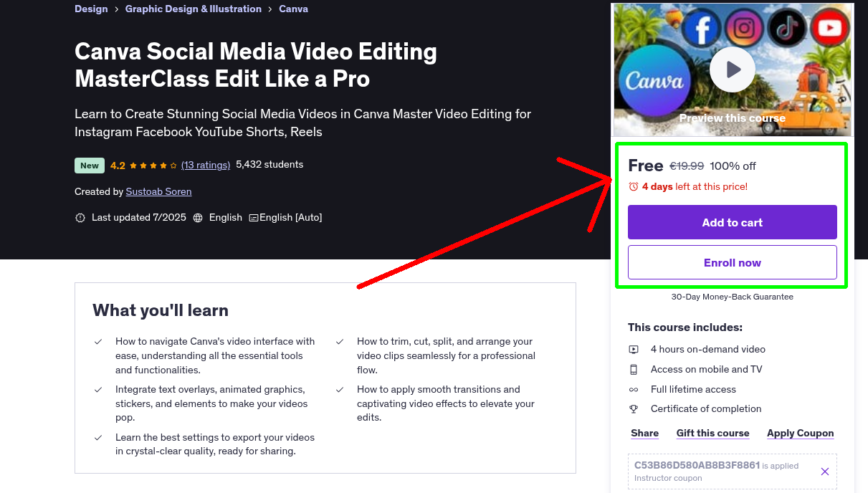
Task: Click the Facebook logo in preview
Action: click(702, 28)
